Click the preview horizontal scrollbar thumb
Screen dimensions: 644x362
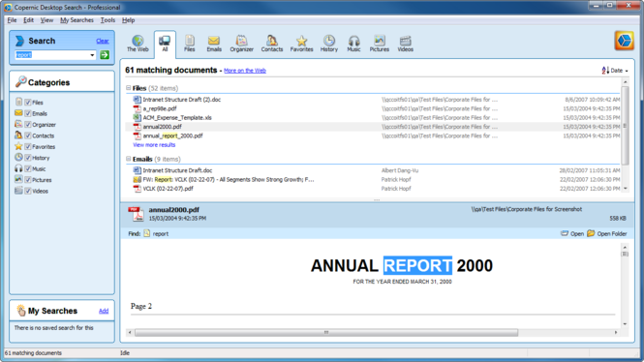tap(326, 332)
